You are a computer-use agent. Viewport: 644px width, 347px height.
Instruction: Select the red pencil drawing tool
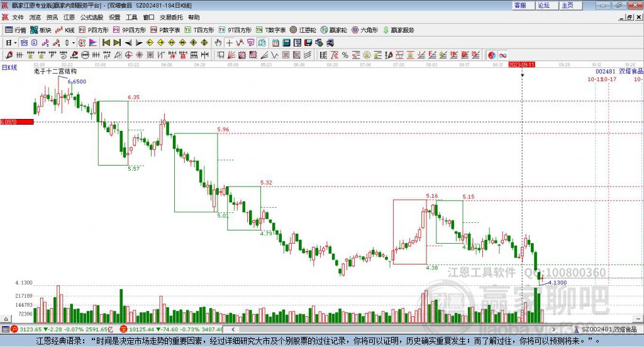pos(9,55)
